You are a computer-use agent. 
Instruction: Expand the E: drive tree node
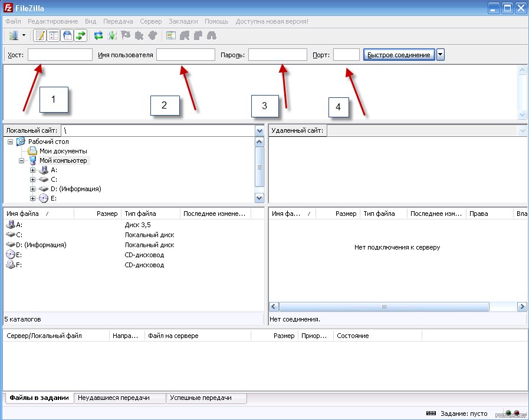[x=32, y=198]
